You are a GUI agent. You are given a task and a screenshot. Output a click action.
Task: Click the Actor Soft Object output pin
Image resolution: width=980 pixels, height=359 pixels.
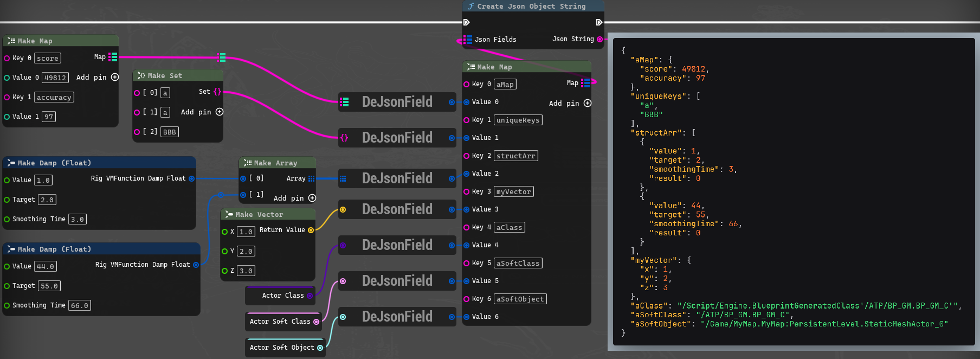coord(320,348)
